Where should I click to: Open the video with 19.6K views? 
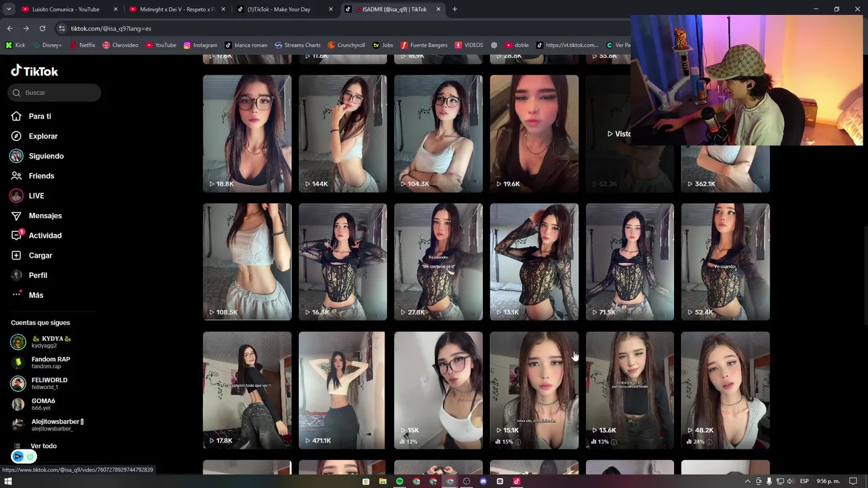(534, 134)
